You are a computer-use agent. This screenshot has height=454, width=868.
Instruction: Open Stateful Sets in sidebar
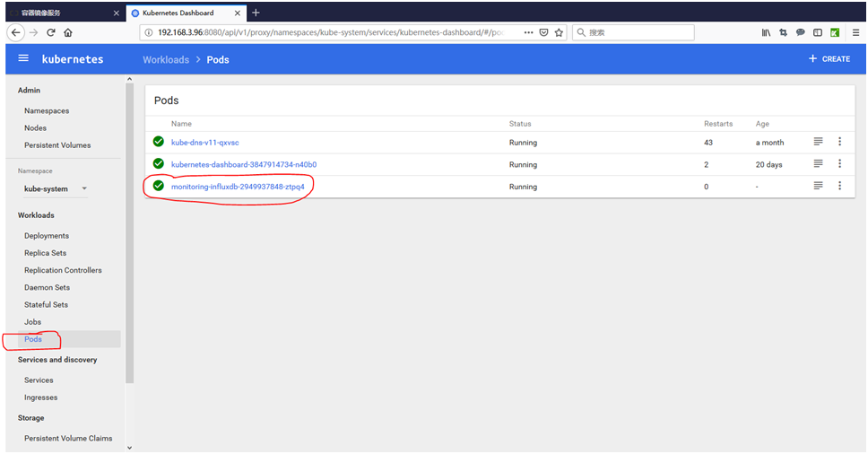click(46, 304)
